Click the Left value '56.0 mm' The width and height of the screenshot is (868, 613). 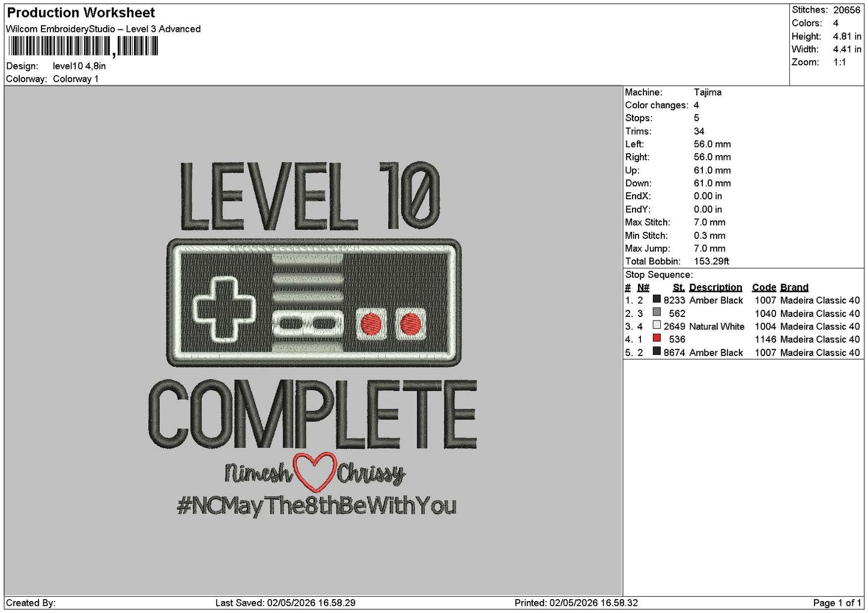click(712, 144)
